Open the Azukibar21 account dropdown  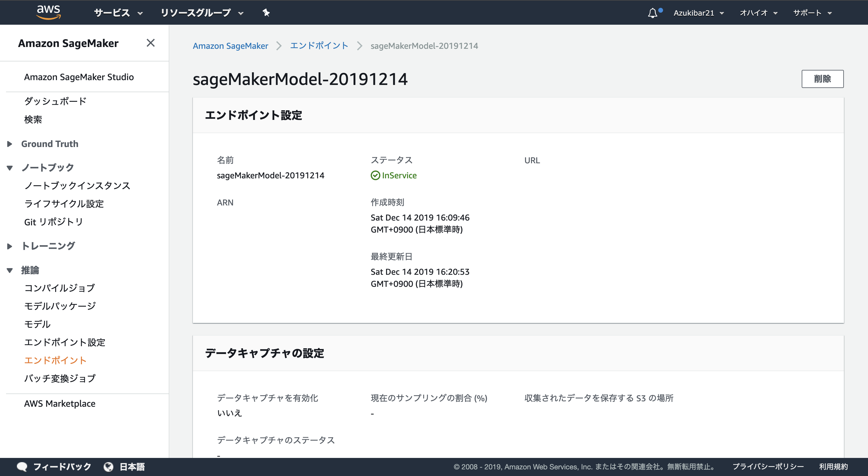coord(698,13)
